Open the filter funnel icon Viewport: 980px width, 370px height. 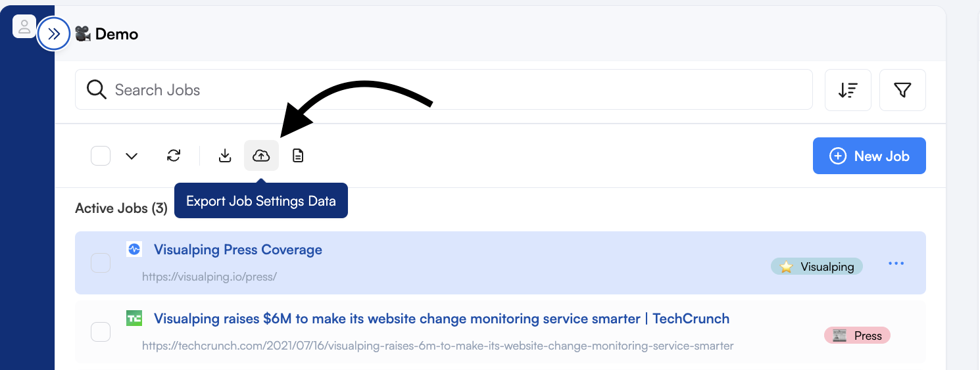coord(902,90)
